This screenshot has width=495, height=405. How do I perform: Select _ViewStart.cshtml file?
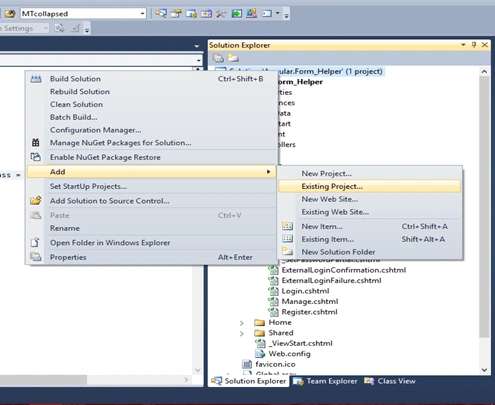click(x=300, y=343)
